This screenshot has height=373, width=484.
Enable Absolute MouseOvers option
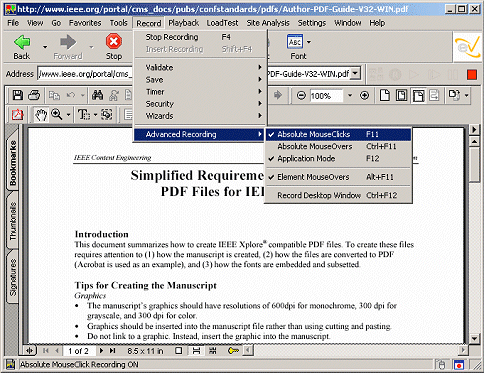(338, 146)
